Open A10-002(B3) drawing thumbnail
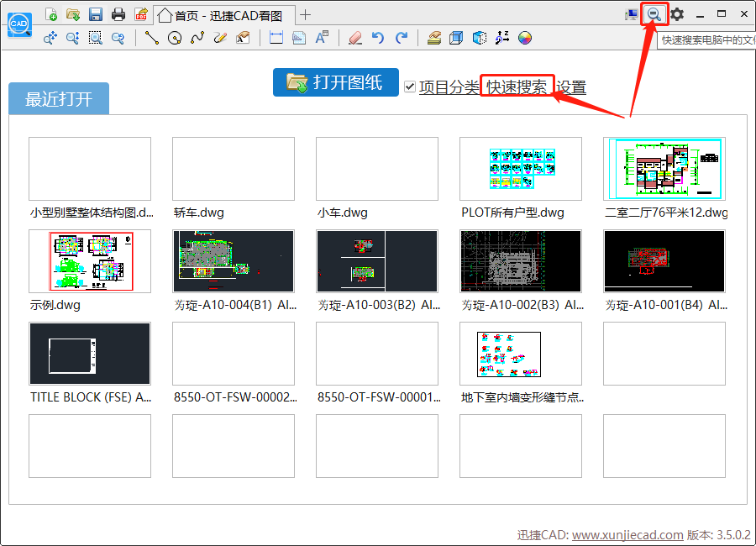Viewport: 756px width, 546px height. [x=521, y=261]
